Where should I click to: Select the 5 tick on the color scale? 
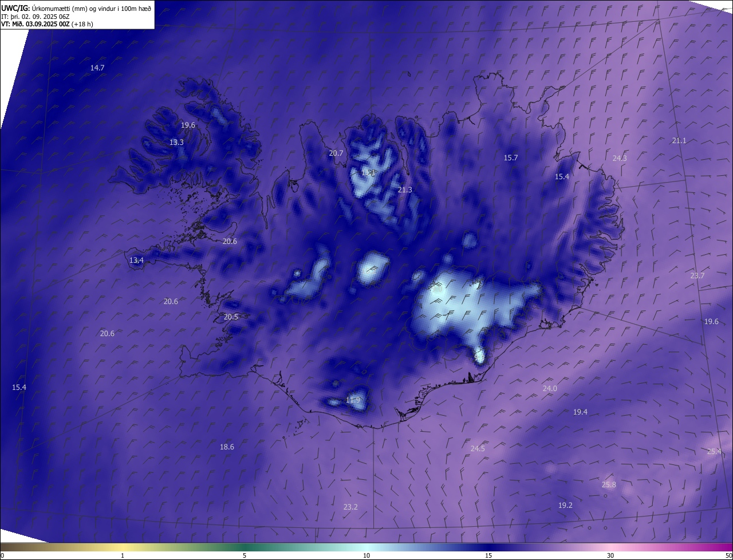(245, 555)
